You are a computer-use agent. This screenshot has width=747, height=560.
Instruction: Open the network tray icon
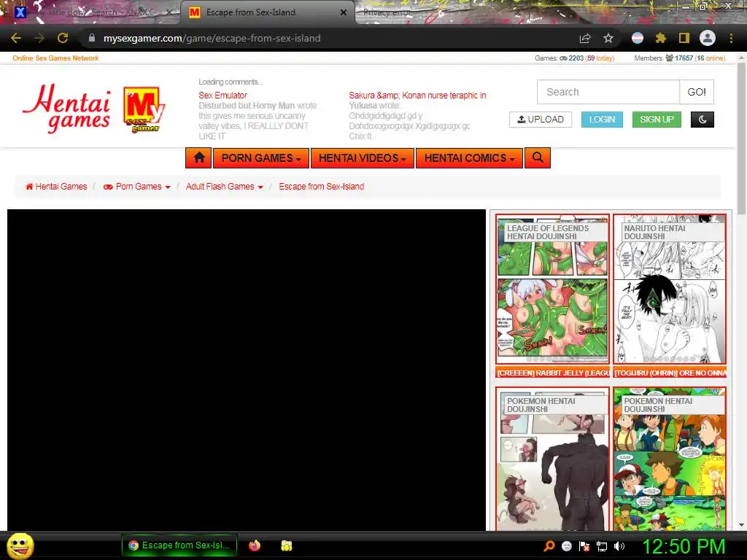pyautogui.click(x=602, y=546)
